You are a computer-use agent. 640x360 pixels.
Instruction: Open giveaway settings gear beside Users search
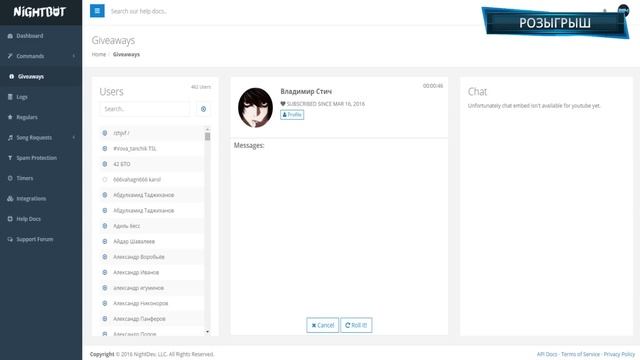coord(203,109)
